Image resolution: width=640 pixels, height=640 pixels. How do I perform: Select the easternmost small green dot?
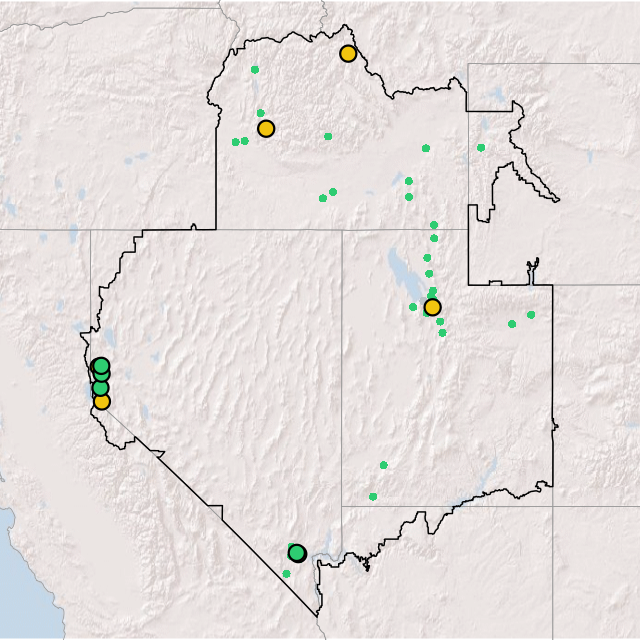531,315
